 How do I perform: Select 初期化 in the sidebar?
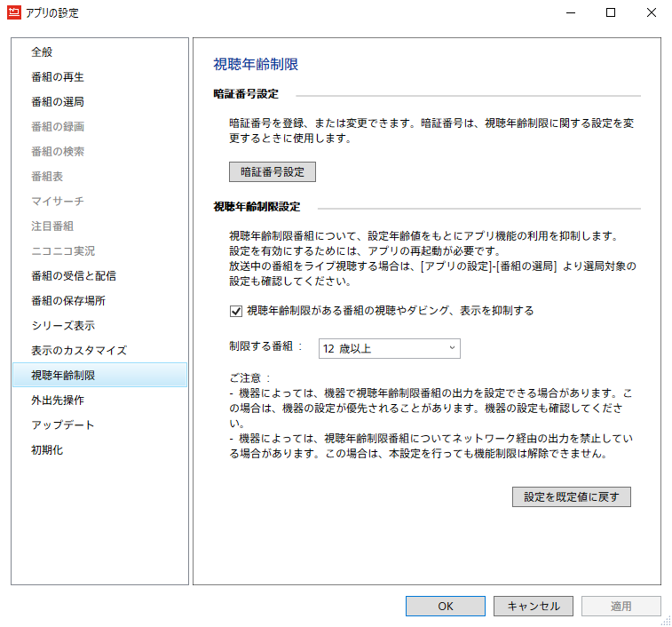[x=48, y=450]
